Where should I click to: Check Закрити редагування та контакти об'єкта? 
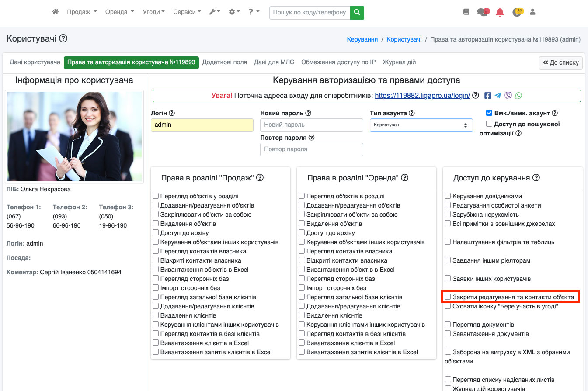[x=448, y=297]
